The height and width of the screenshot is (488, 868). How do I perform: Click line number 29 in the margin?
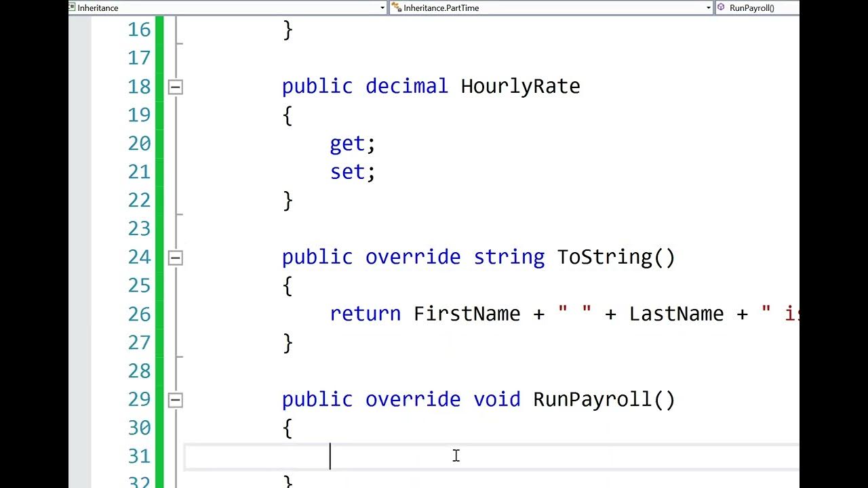[x=139, y=400]
